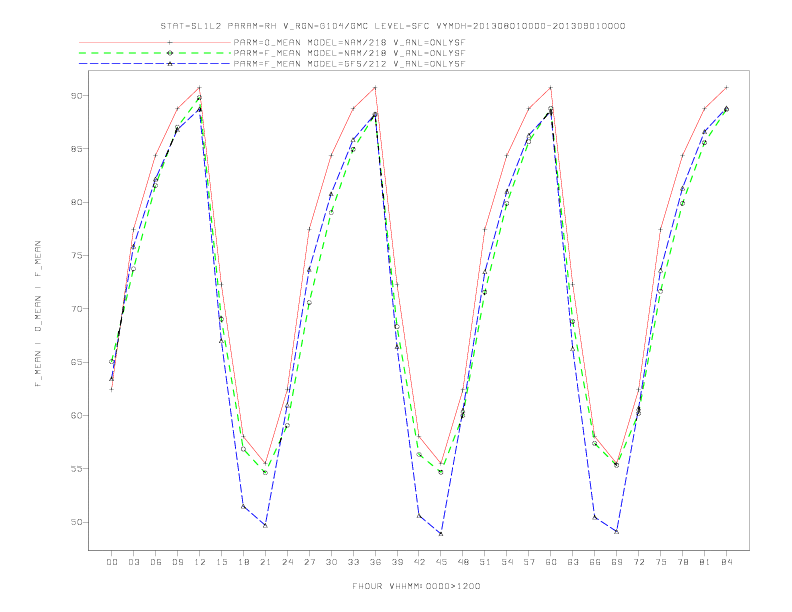The height and width of the screenshot is (612, 792).
Task: Select the blue F_MEAN GFS/212 legend label
Action: [349, 64]
